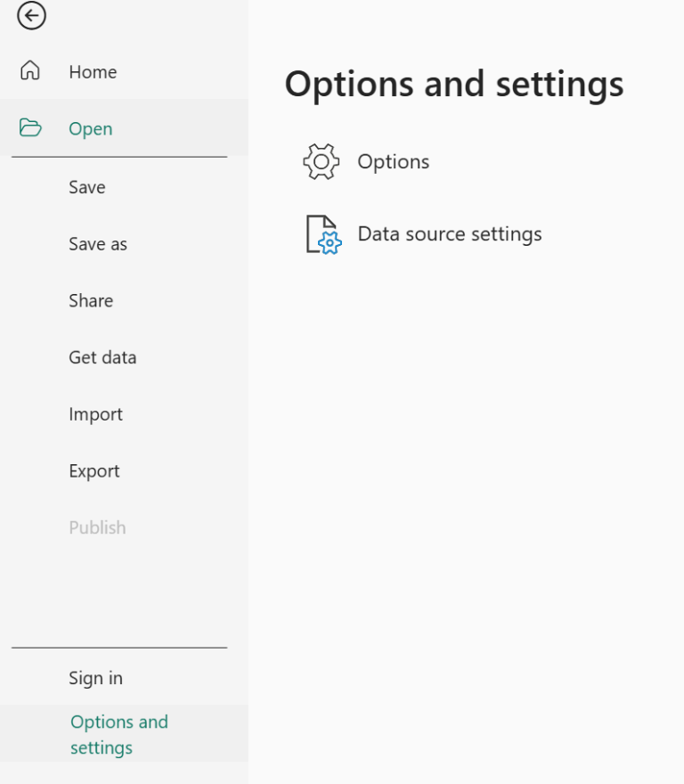Open the Save as page
This screenshot has height=784, width=684.
98,243
